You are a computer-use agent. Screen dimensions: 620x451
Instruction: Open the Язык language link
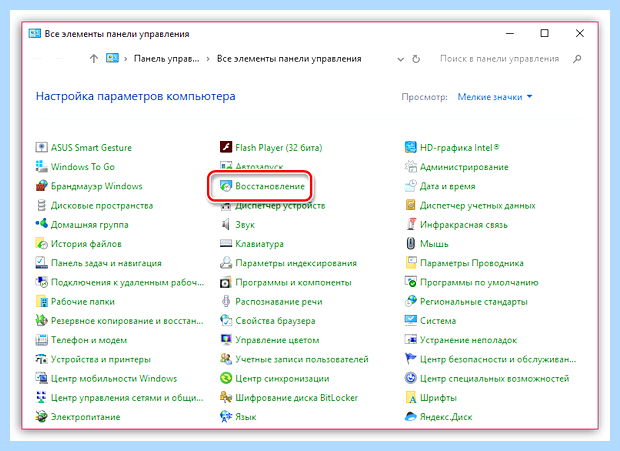(x=246, y=417)
